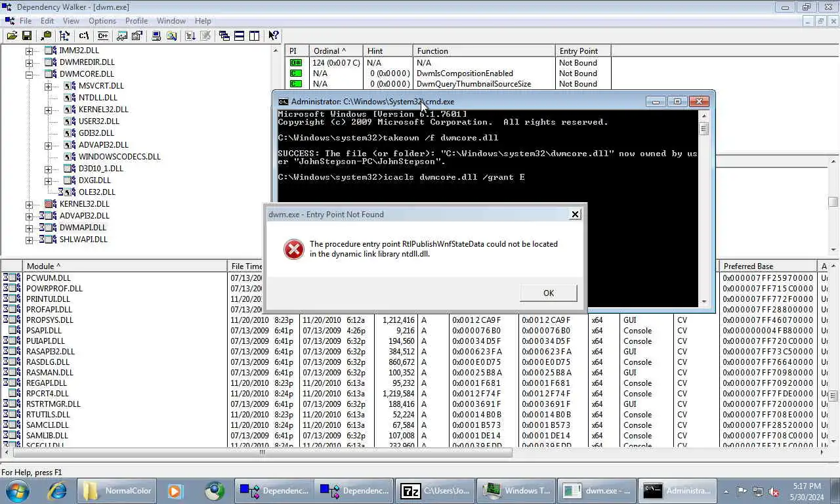Open the Edit menu

[x=47, y=21]
